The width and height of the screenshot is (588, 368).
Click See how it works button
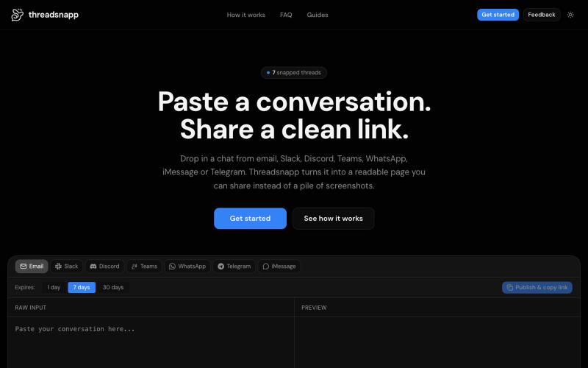(334, 218)
